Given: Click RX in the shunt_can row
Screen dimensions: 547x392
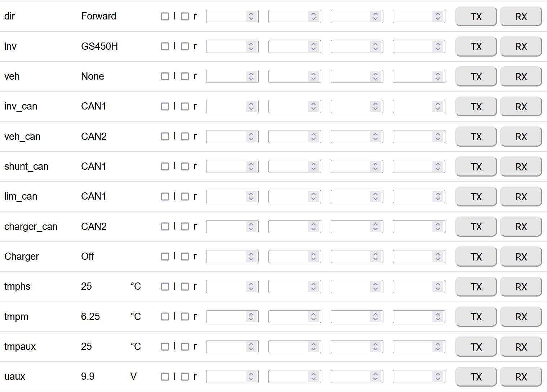Looking at the screenshot, I should point(521,167).
